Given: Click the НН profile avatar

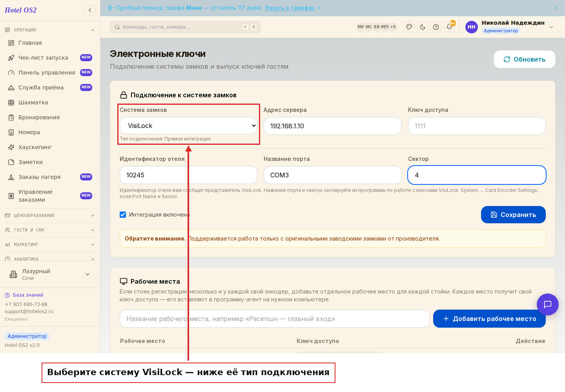Looking at the screenshot, I should 472,27.
